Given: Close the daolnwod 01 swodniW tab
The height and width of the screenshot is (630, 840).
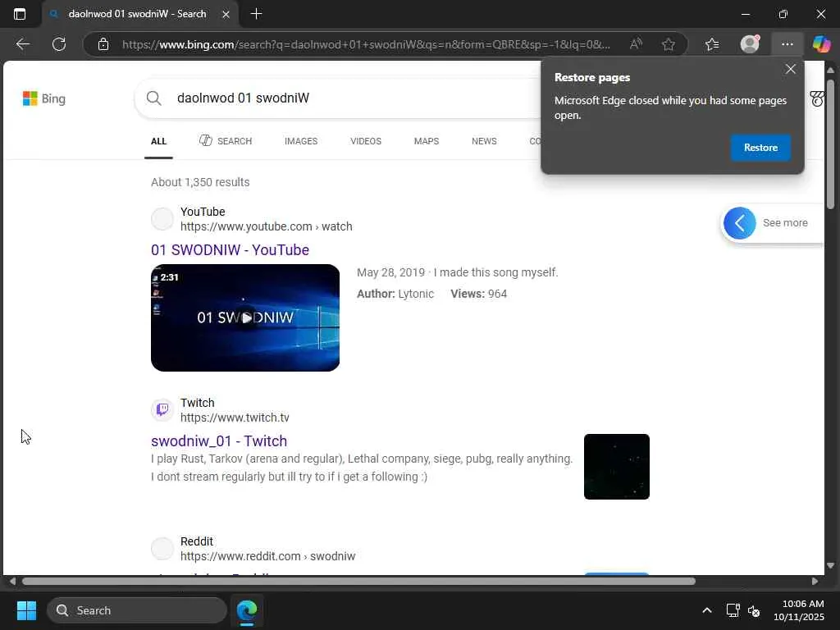Looking at the screenshot, I should 226,15.
